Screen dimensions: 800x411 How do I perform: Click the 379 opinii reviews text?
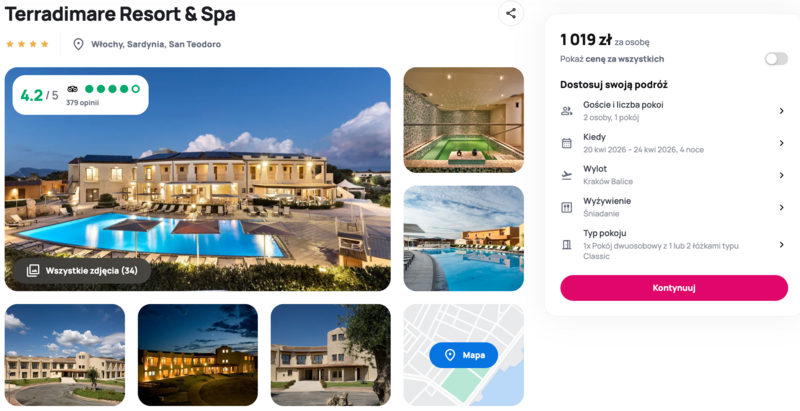coord(82,102)
